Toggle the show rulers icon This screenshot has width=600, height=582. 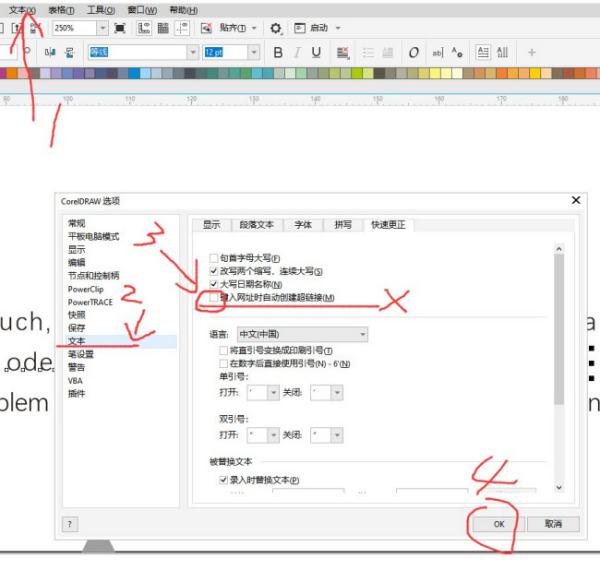click(x=144, y=28)
